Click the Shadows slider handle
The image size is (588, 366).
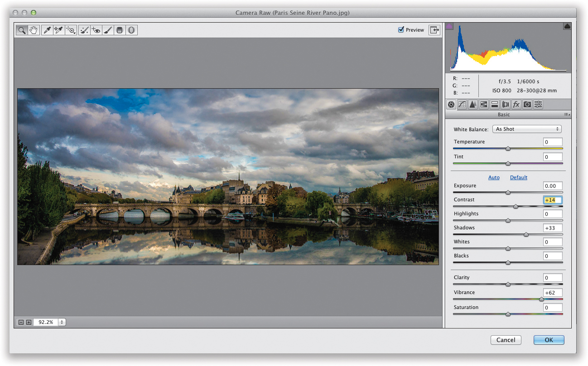526,234
